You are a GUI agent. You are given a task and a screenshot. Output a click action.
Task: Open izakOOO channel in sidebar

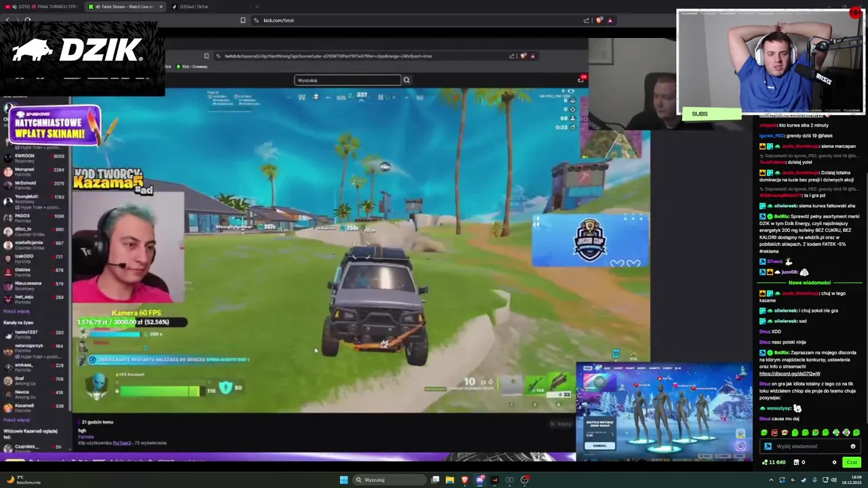coord(35,258)
